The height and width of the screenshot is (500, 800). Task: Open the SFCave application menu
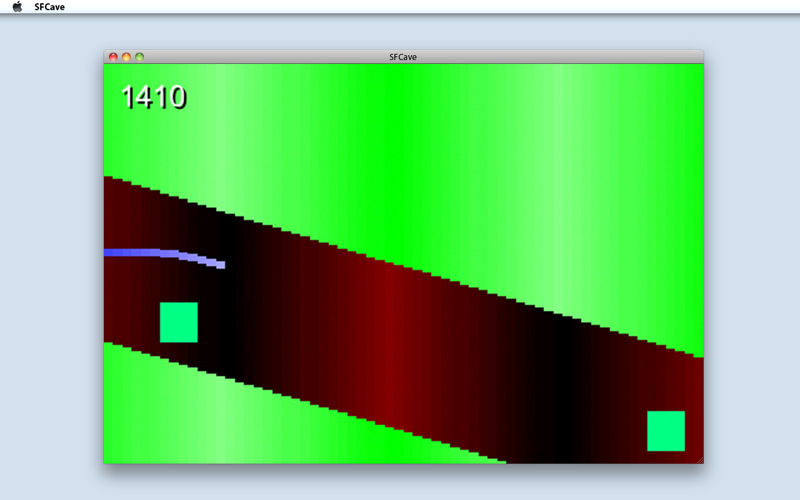49,7
